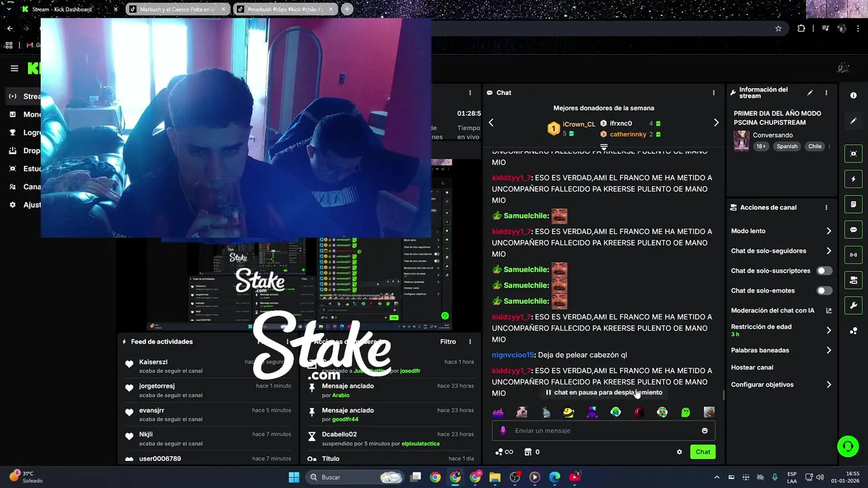Click the broadcast signal icon in right toolbar

pos(853,255)
